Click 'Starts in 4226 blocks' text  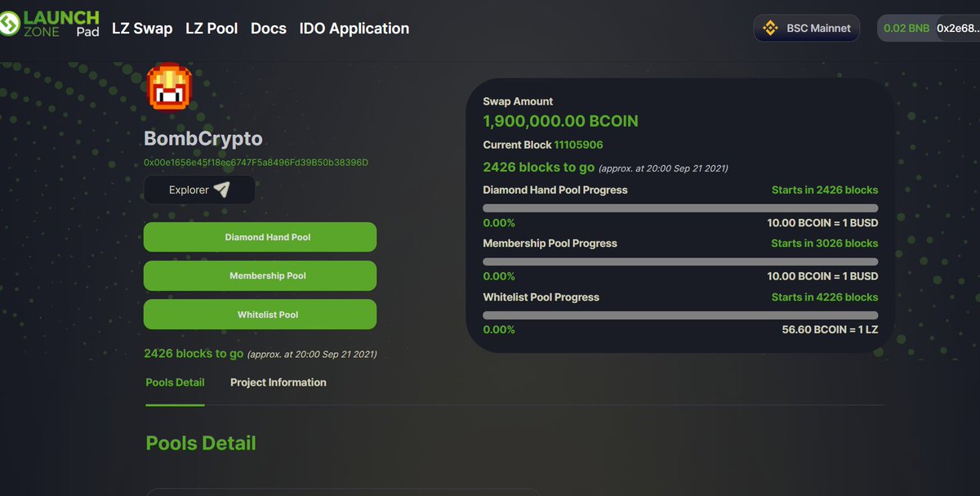[x=825, y=297]
